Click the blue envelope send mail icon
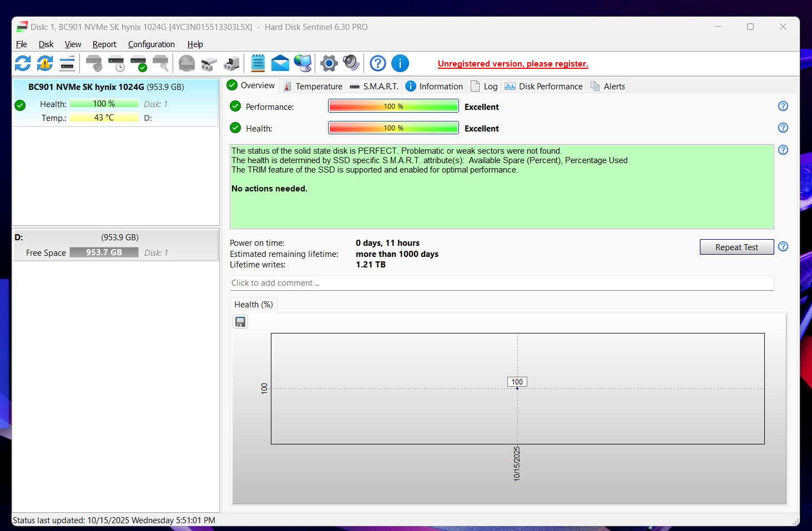Image resolution: width=812 pixels, height=531 pixels. coord(280,63)
